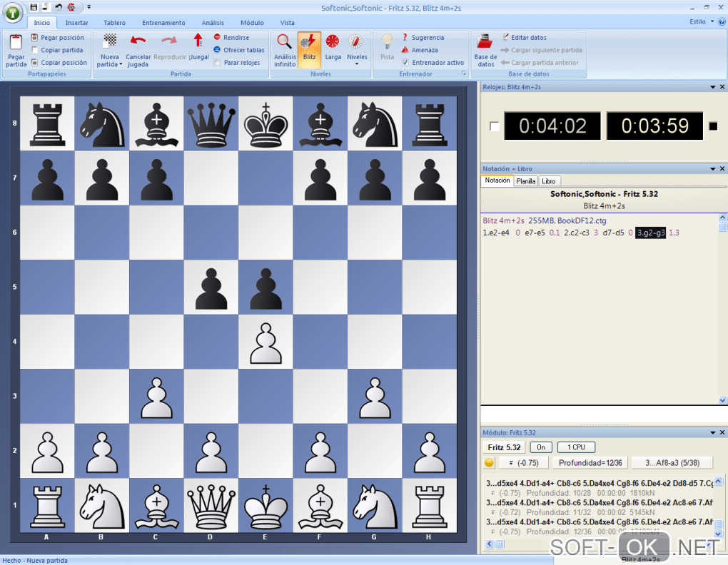
Task: Click the Reproducir redo arrow
Action: (x=169, y=42)
